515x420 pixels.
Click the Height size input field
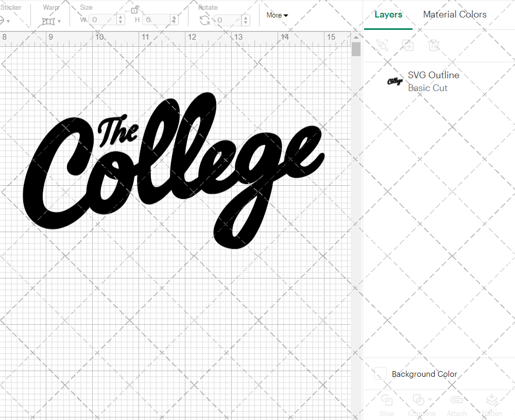point(157,20)
